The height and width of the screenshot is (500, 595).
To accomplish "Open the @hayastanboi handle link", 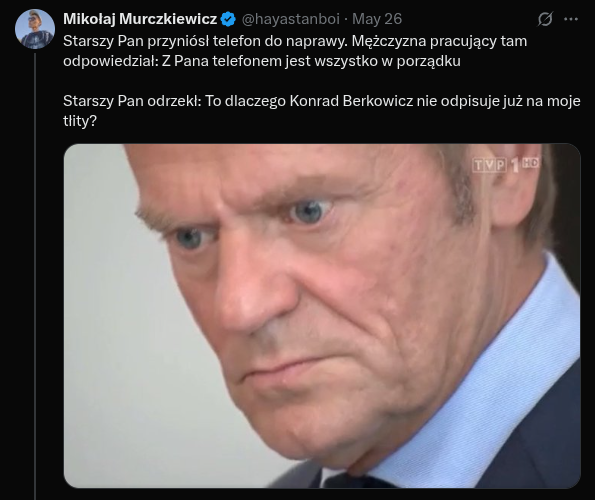I will coord(290,19).
